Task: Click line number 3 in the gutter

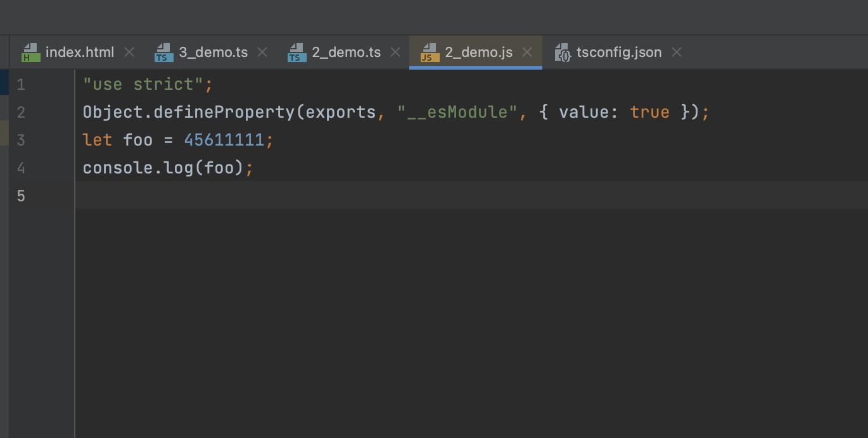Action: [x=21, y=140]
